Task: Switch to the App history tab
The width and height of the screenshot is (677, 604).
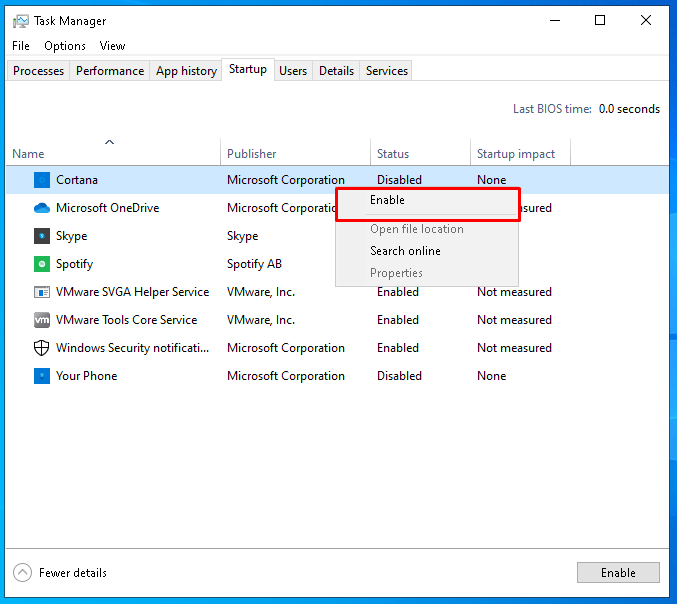Action: pyautogui.click(x=186, y=70)
